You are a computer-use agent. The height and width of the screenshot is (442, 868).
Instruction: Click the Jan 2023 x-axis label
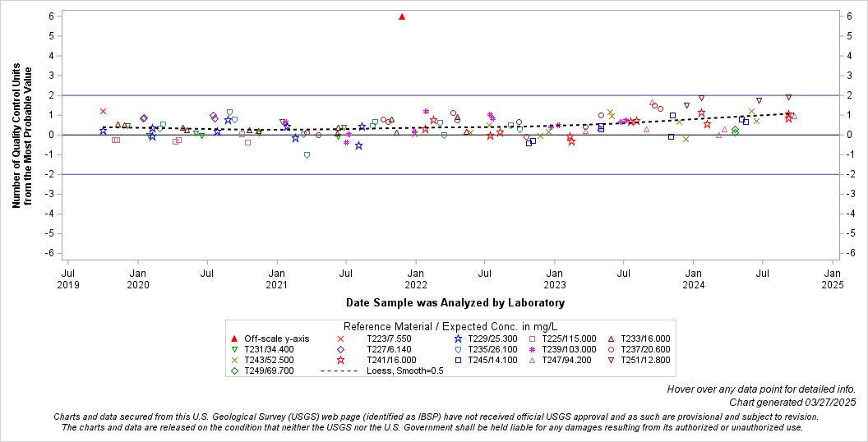pos(555,279)
